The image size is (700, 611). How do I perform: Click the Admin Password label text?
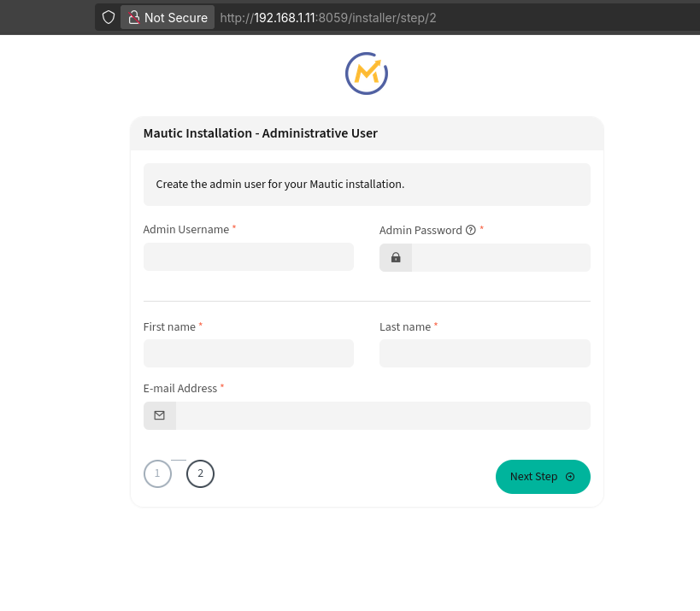coord(420,230)
